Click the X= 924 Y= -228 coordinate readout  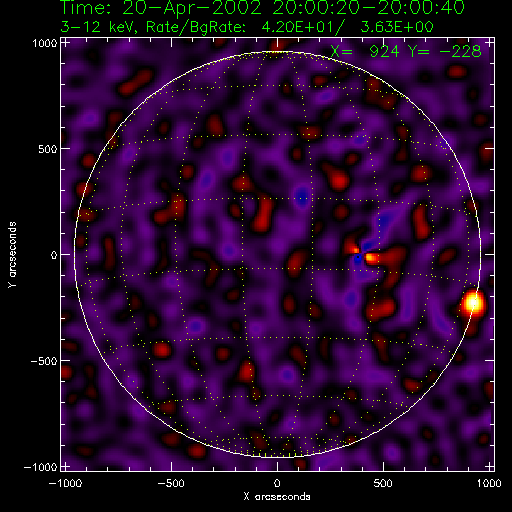click(x=406, y=51)
